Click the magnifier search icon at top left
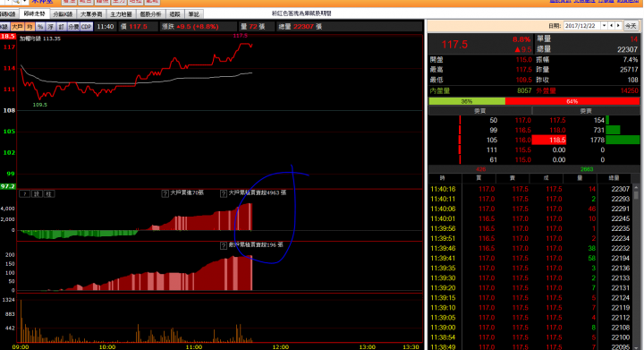 tap(16, 2)
